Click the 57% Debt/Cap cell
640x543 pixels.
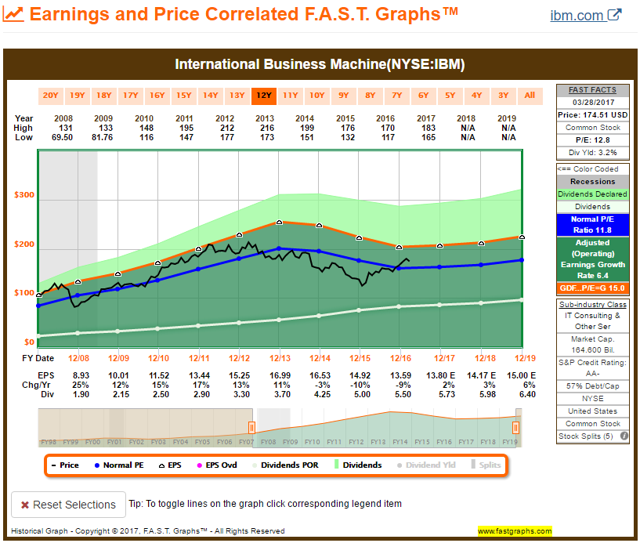[593, 386]
